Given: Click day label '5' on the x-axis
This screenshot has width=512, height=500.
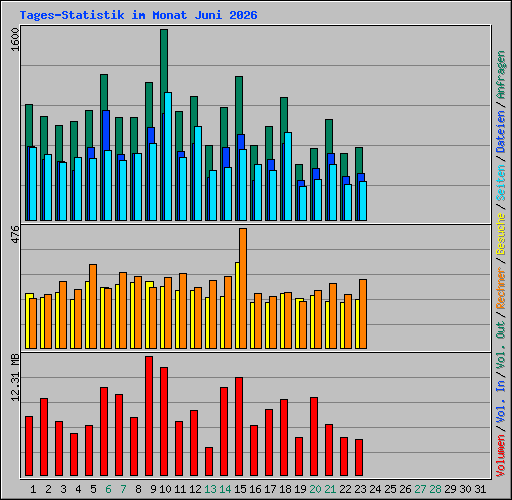Looking at the screenshot, I should coord(93,489).
